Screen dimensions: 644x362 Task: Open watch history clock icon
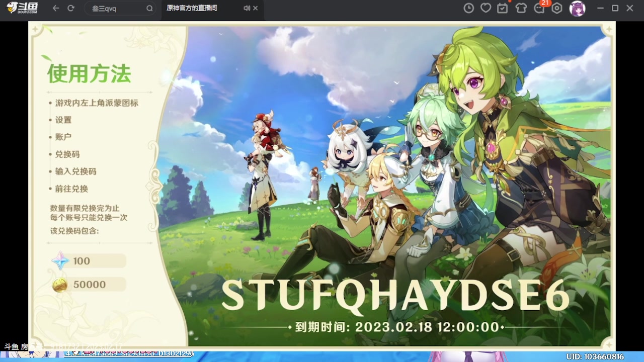[x=468, y=9]
